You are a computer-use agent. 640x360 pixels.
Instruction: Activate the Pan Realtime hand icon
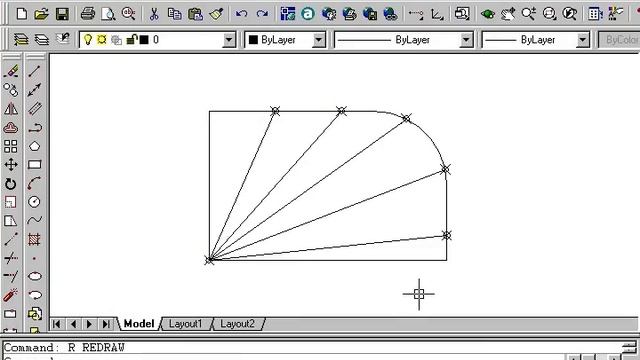pos(508,14)
